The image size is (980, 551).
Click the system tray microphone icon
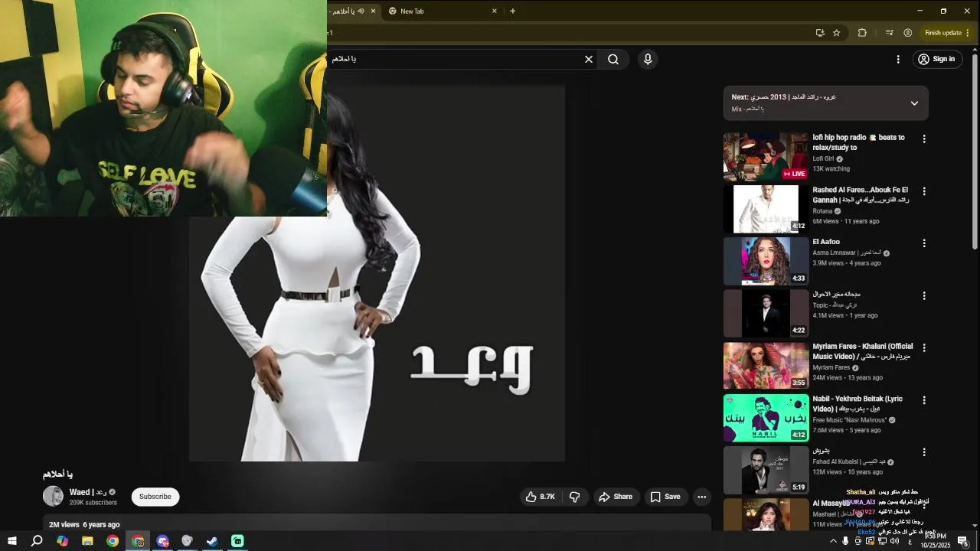[x=845, y=541]
